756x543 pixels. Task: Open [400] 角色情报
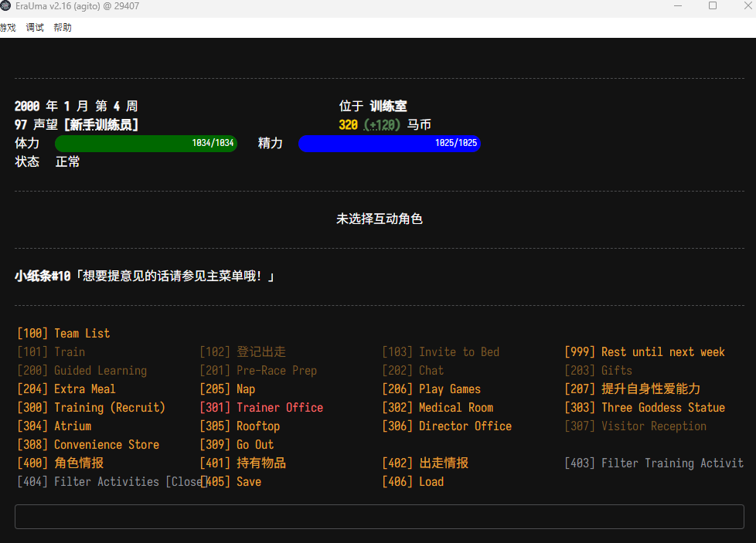coord(60,463)
